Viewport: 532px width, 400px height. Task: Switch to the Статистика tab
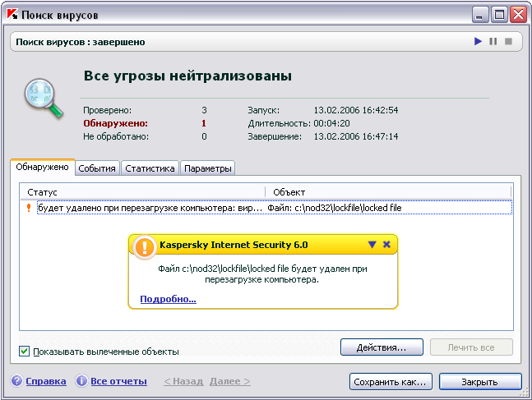tap(150, 168)
